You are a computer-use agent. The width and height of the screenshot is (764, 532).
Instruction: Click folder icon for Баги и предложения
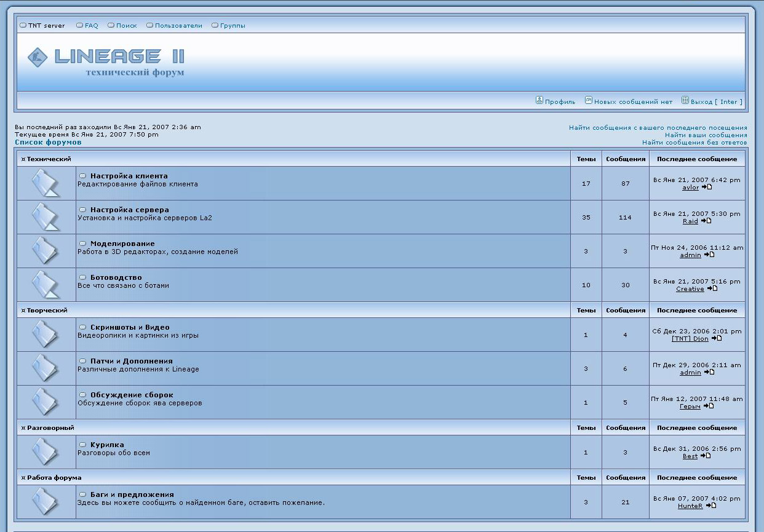(46, 502)
